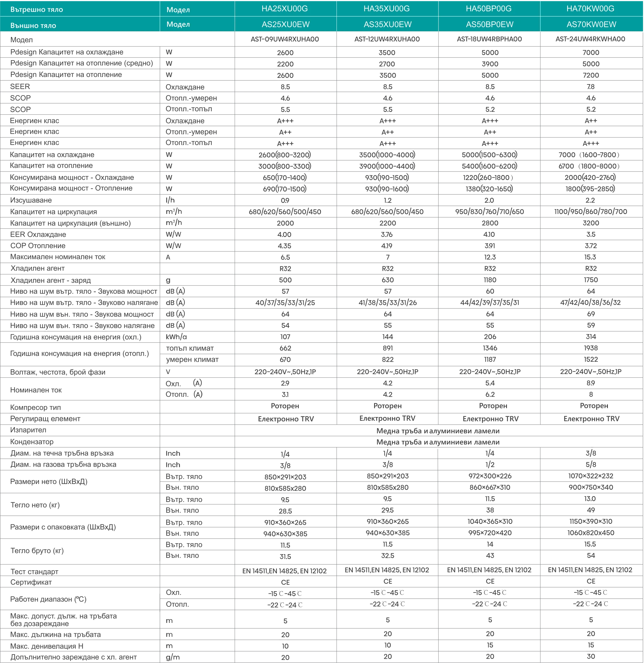Click indoor net dimensions 1070×322×232
Viewport: 644px width, 663px height.
point(591,476)
